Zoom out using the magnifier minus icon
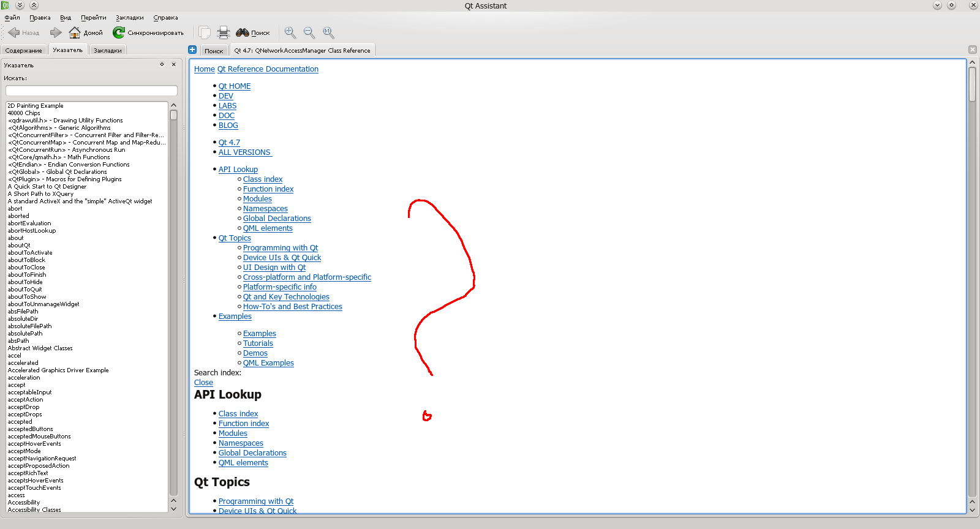This screenshot has width=980, height=529. pos(309,32)
